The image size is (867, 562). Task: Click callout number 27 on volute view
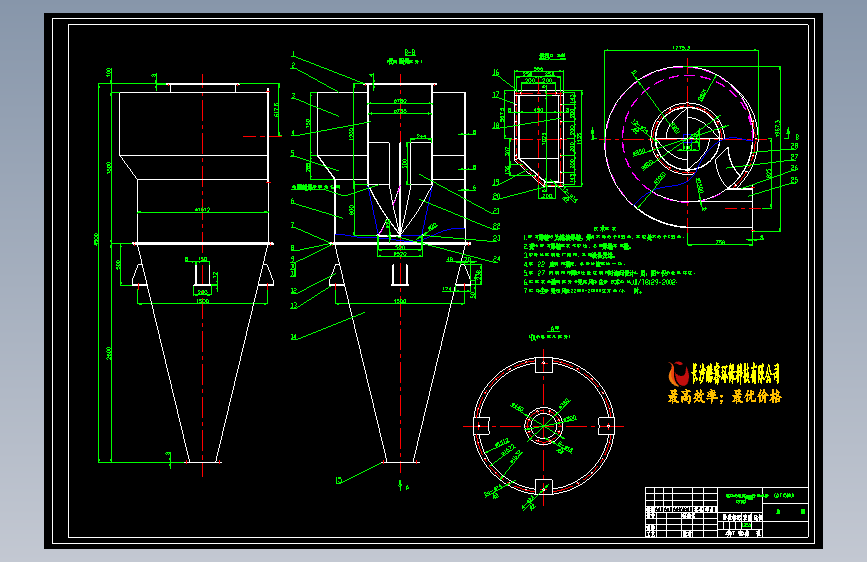tap(795, 157)
